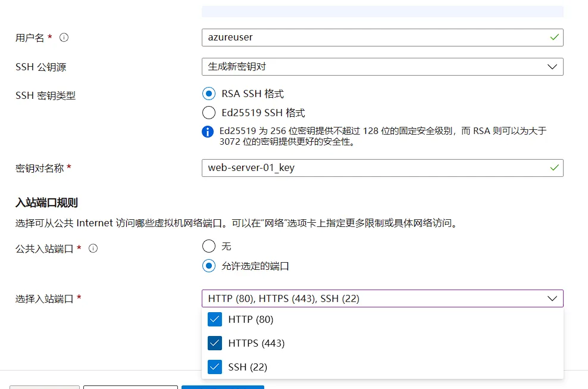Click the required asterisk tooltip beside 密钥对名称
The height and width of the screenshot is (389, 588).
point(68,166)
